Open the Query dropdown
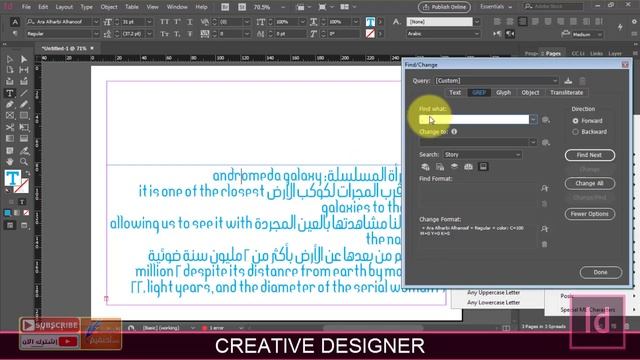The image size is (640, 360). (x=496, y=81)
